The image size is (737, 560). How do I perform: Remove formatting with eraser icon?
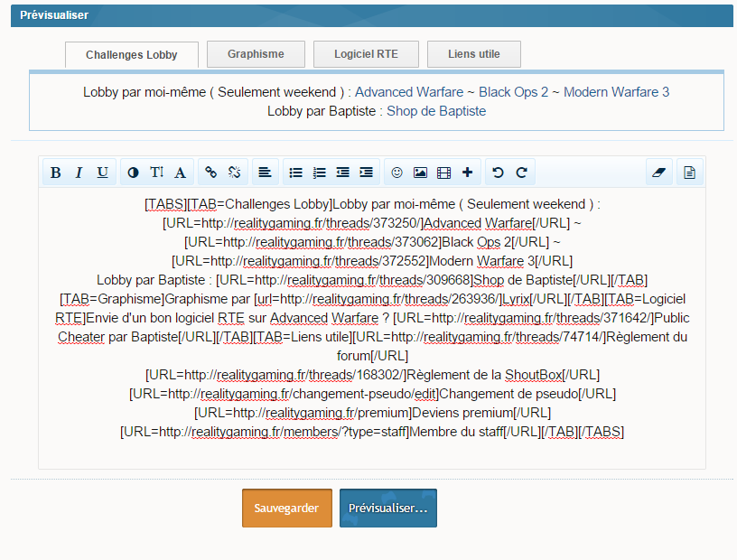[659, 173]
